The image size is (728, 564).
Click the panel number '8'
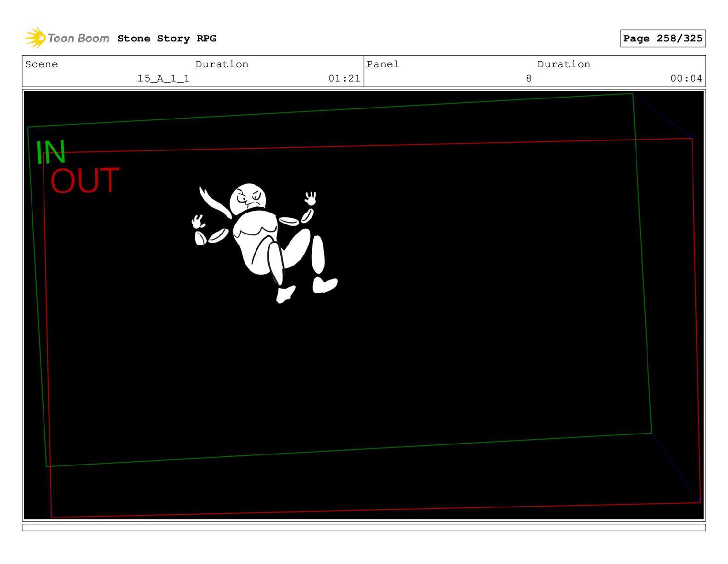529,79
